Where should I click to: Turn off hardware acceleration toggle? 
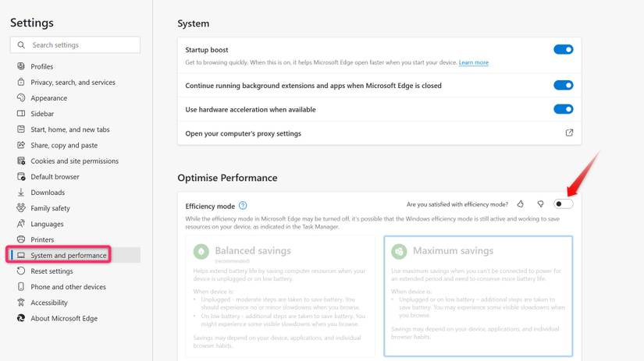click(563, 109)
